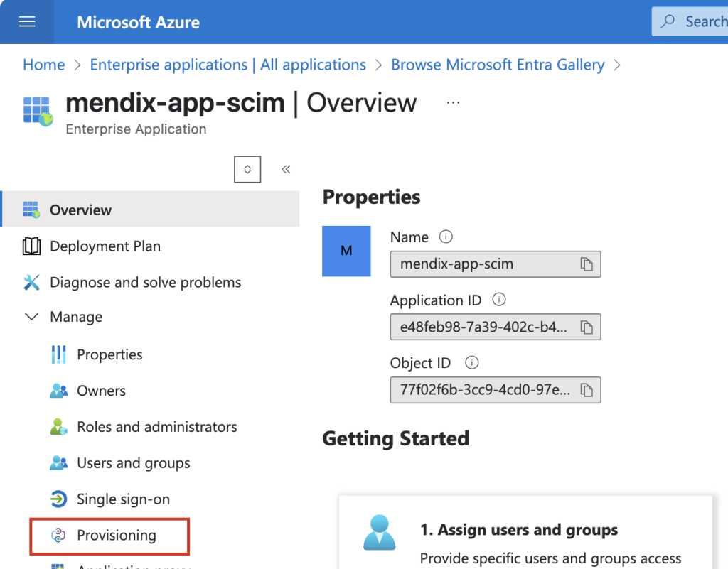Open Browse Microsoft Entra Gallery breadcrumb
728x569 pixels.
(x=498, y=65)
